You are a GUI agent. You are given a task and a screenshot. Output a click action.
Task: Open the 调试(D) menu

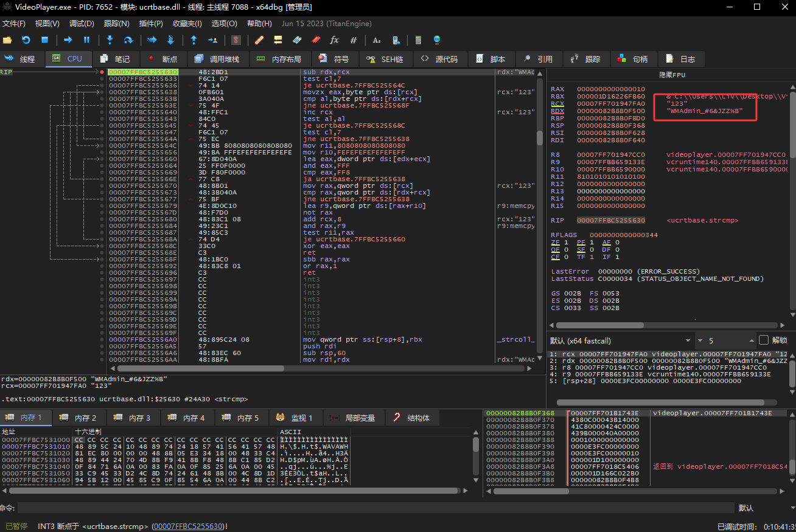82,24
